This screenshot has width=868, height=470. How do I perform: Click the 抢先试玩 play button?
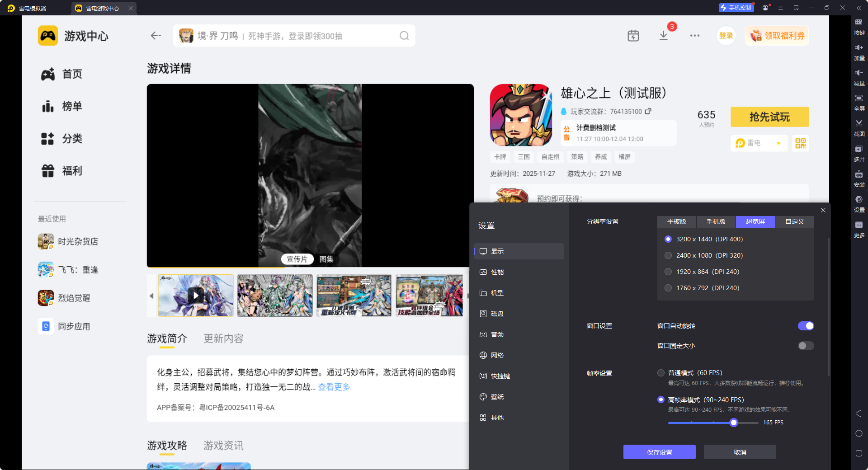pos(769,117)
